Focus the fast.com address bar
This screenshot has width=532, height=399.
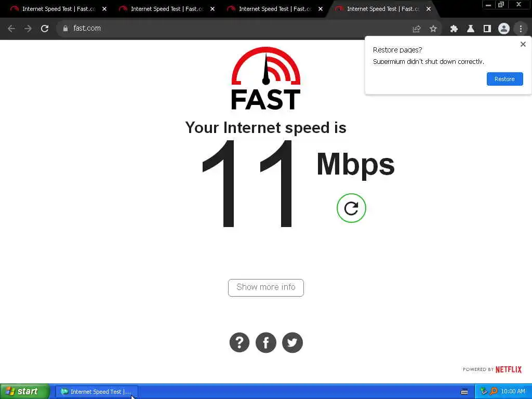237,29
